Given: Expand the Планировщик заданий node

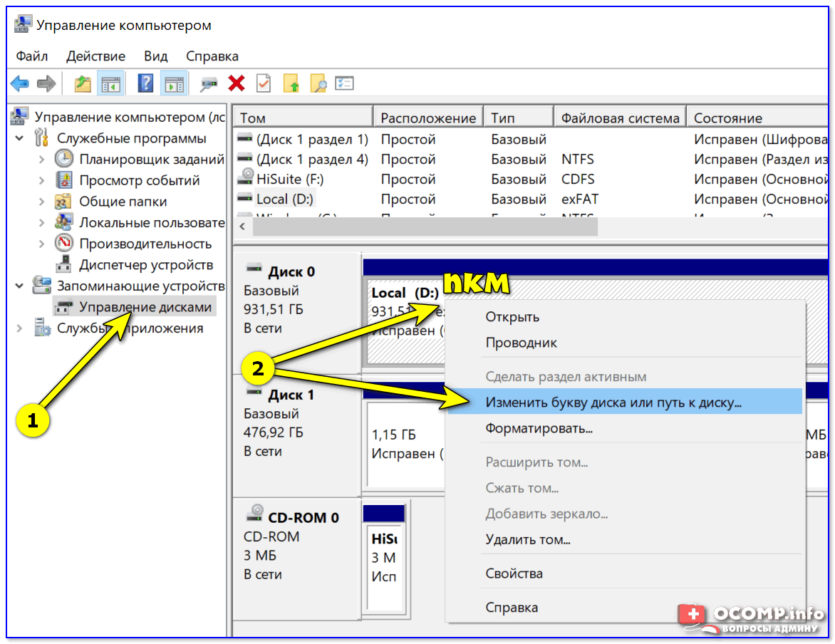Looking at the screenshot, I should pos(41,160).
